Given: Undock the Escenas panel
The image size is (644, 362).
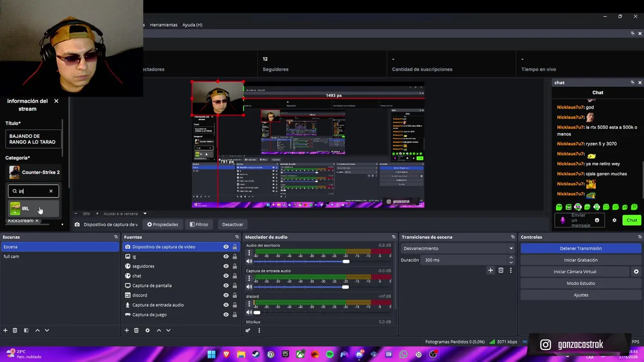Looking at the screenshot, I should click(x=116, y=237).
